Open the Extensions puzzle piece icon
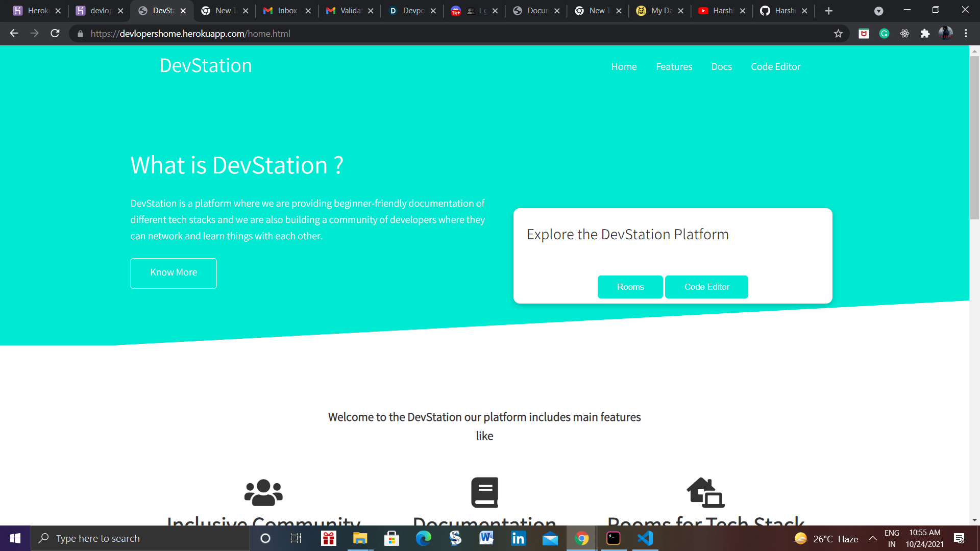The width and height of the screenshot is (980, 551). point(925,34)
